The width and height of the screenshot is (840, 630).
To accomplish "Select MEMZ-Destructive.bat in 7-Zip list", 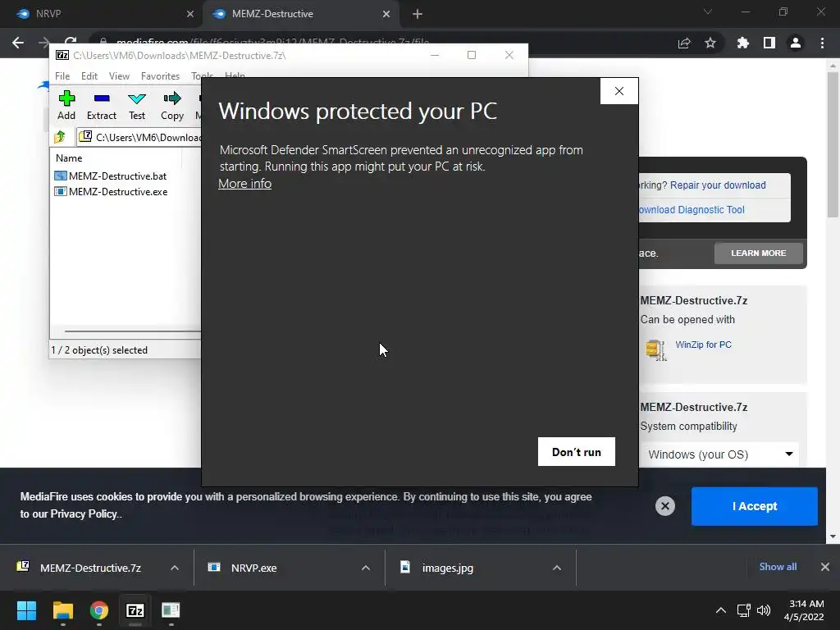I will click(x=111, y=176).
